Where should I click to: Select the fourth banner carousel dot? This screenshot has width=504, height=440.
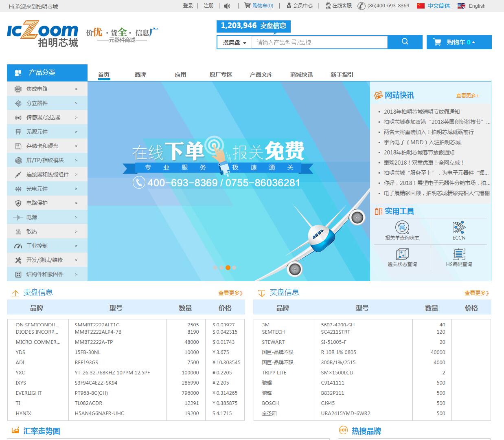tap(234, 268)
